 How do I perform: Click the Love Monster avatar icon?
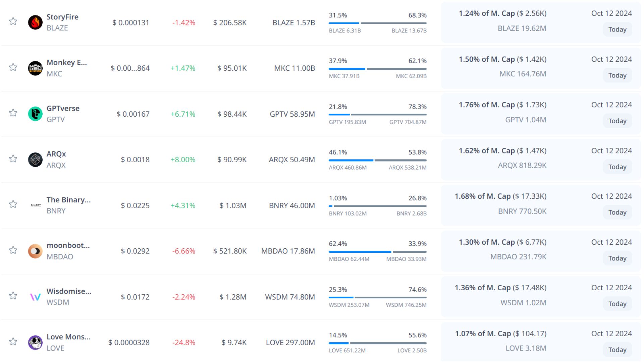35,343
